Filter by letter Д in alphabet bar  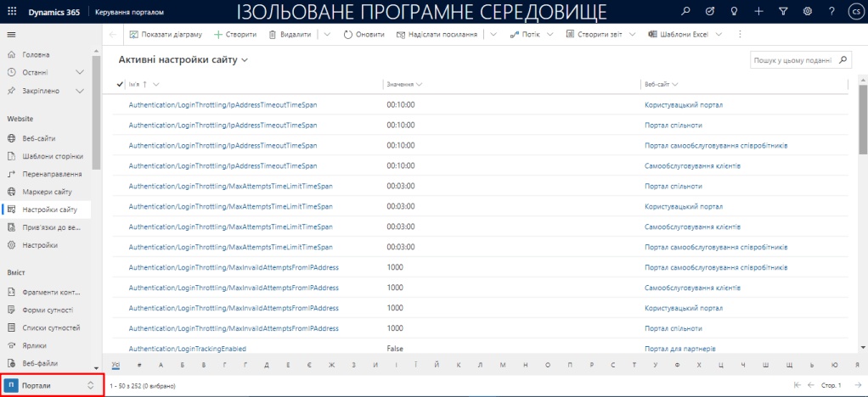pyautogui.click(x=267, y=365)
